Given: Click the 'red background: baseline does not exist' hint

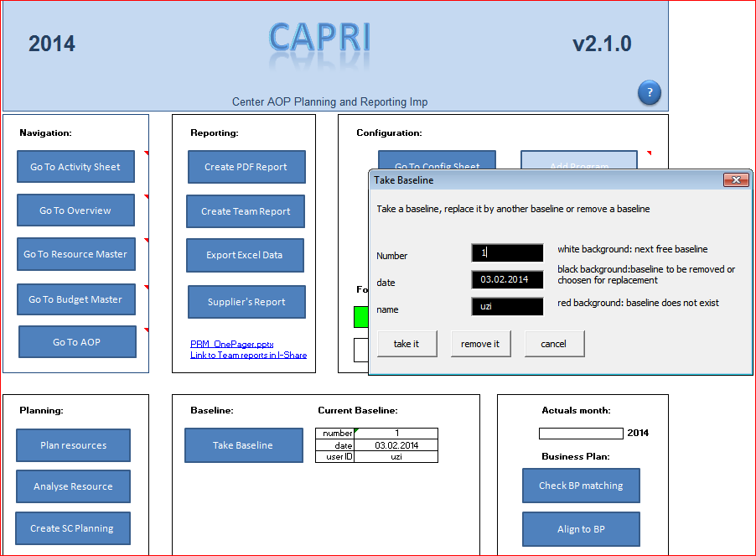Looking at the screenshot, I should pyautogui.click(x=638, y=303).
